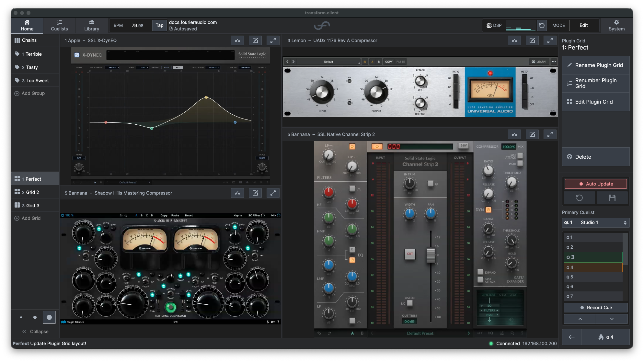Toggle S/C LISTEN button in Channel Strip
The height and width of the screenshot is (362, 644).
(x=410, y=303)
